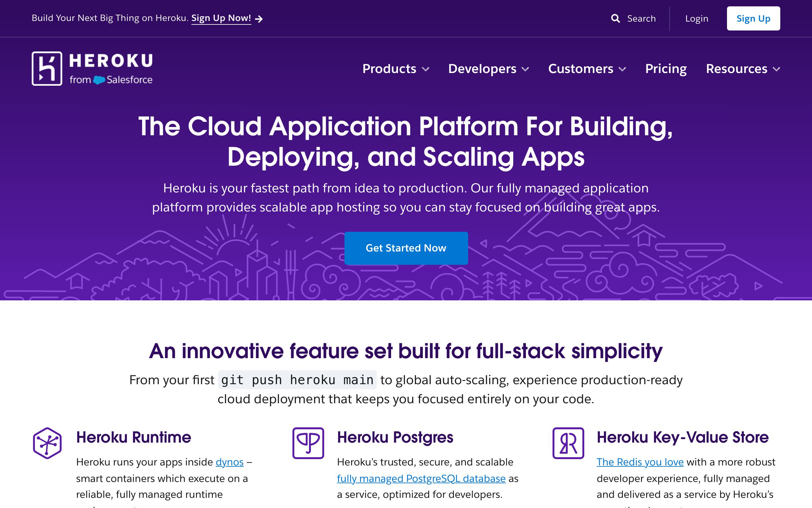
Task: Click 'Build Your Next Big Thing on Heroku.' text
Action: pos(110,18)
